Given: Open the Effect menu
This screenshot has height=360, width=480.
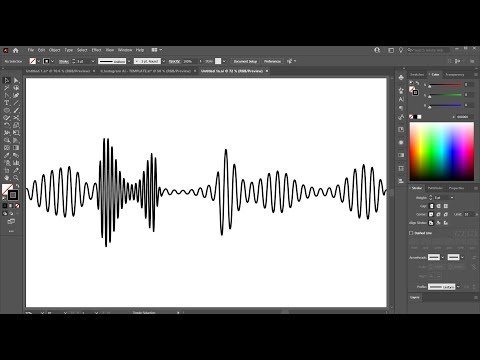Looking at the screenshot, I should (96, 50).
